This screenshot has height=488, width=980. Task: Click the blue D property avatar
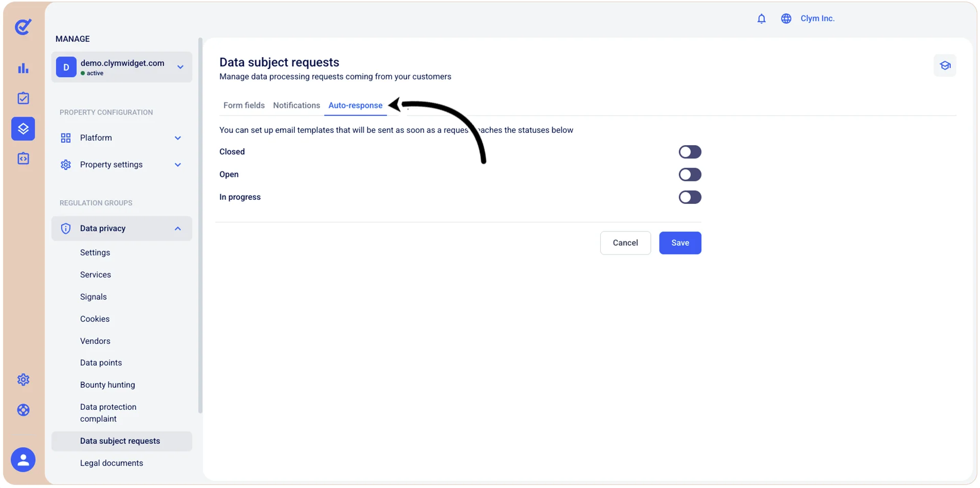[66, 67]
